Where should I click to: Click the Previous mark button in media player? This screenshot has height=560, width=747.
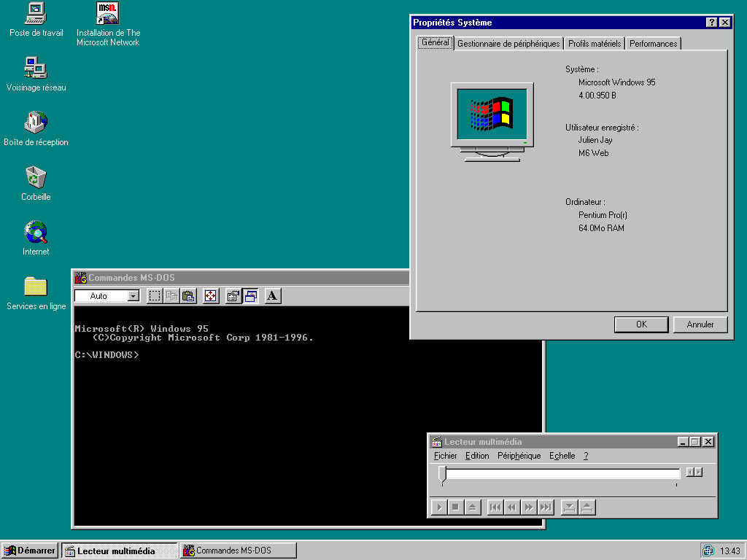point(495,507)
